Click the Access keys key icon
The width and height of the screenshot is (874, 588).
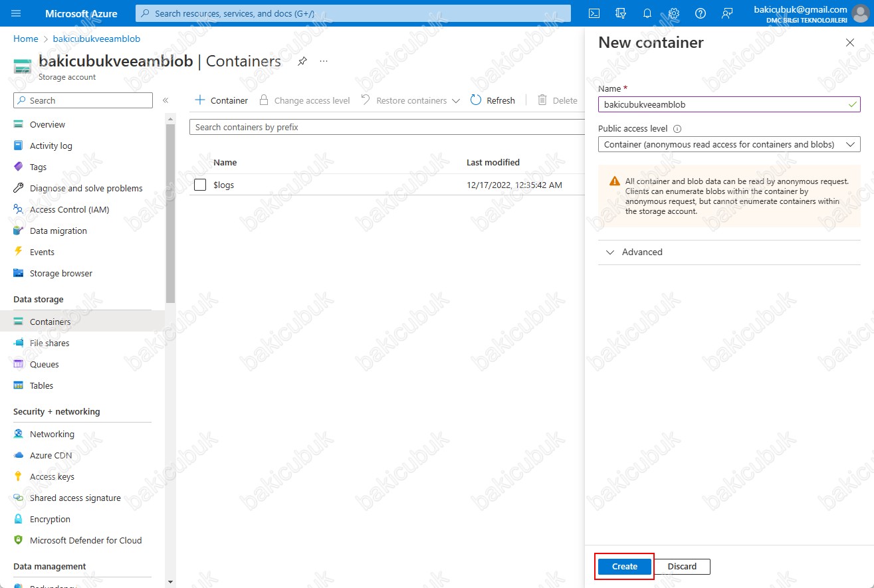[19, 476]
